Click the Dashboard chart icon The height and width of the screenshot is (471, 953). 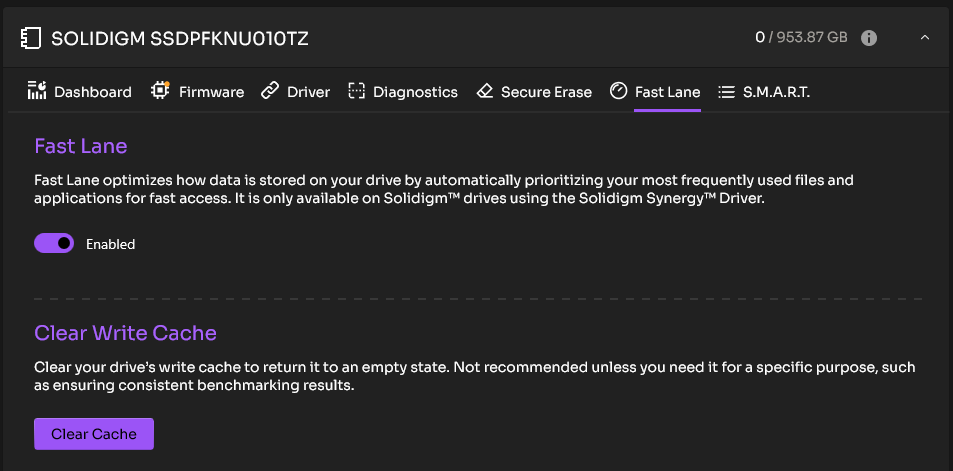click(x=37, y=91)
